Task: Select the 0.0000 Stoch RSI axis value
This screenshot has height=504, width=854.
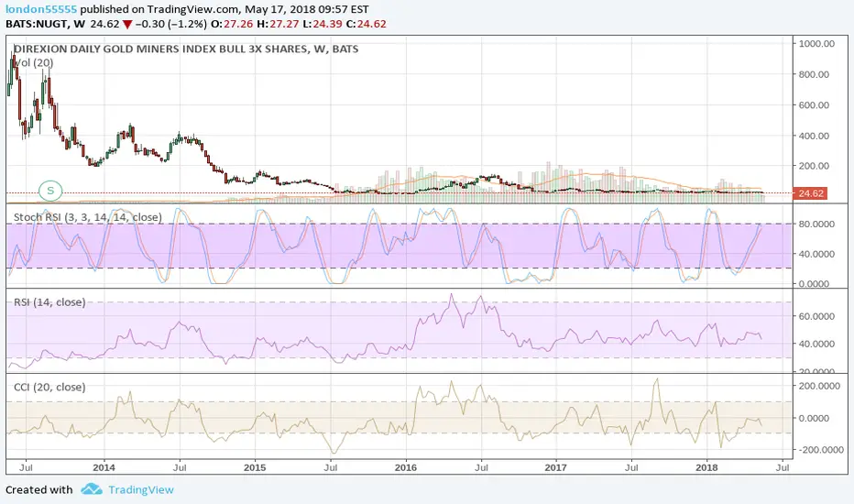Action: pyautogui.click(x=816, y=284)
